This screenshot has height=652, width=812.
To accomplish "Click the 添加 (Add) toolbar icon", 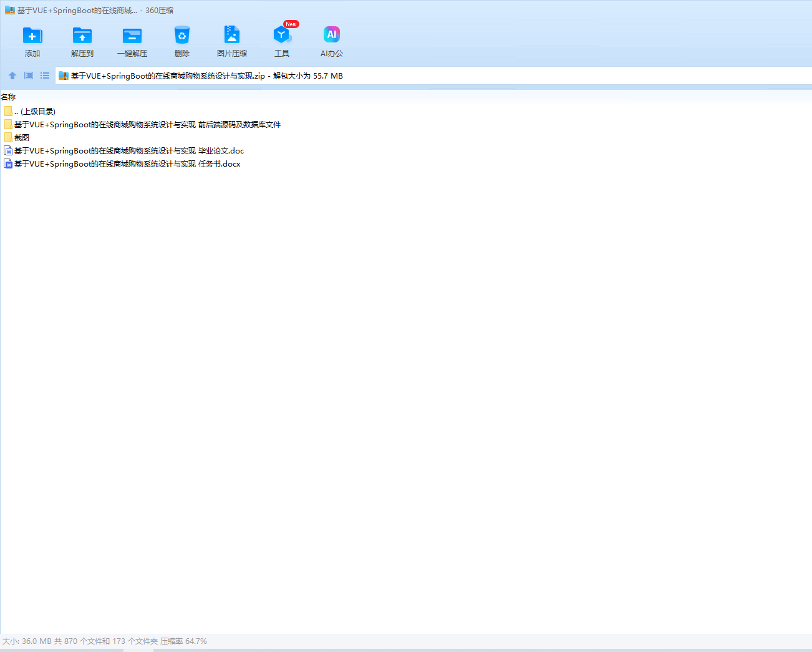I will pos(32,36).
